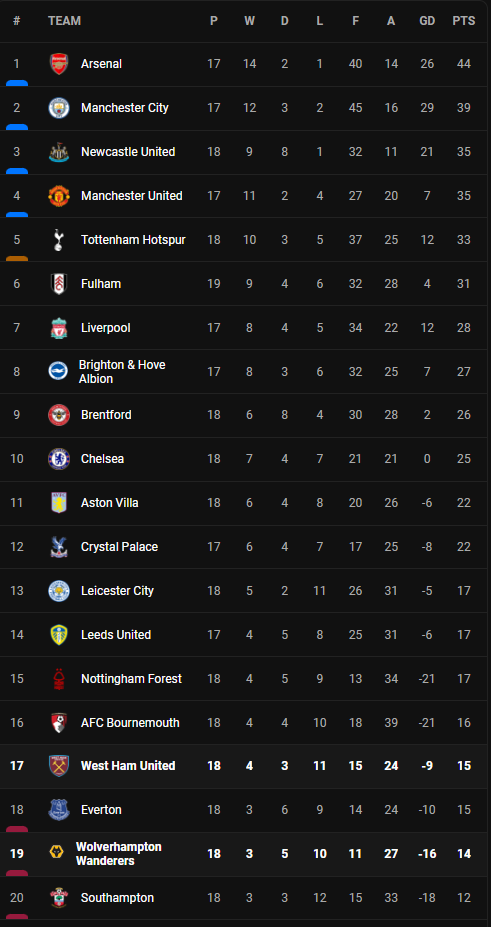The width and height of the screenshot is (491, 927).
Task: Click the Nottingham Forest tree crest
Action: (x=58, y=679)
